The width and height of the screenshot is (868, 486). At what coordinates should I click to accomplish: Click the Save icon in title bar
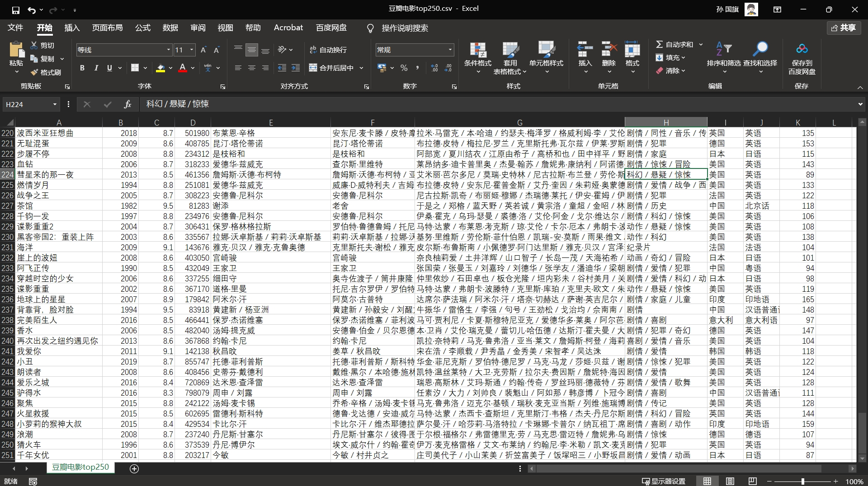click(x=15, y=9)
